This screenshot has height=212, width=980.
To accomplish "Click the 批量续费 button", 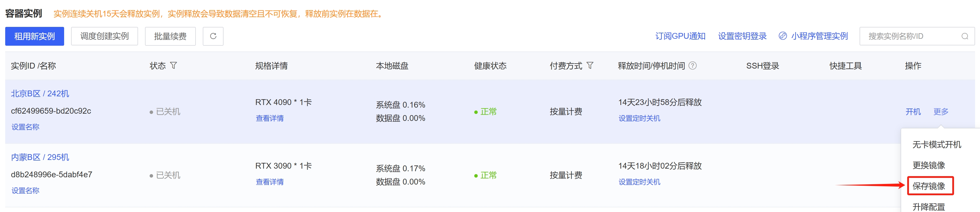I will 170,36.
